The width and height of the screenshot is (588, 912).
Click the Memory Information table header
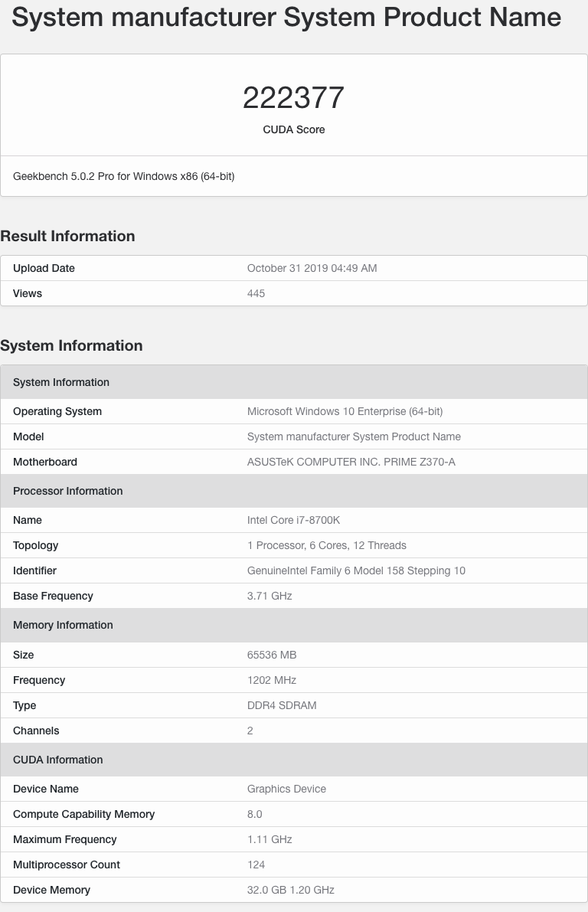(x=294, y=626)
